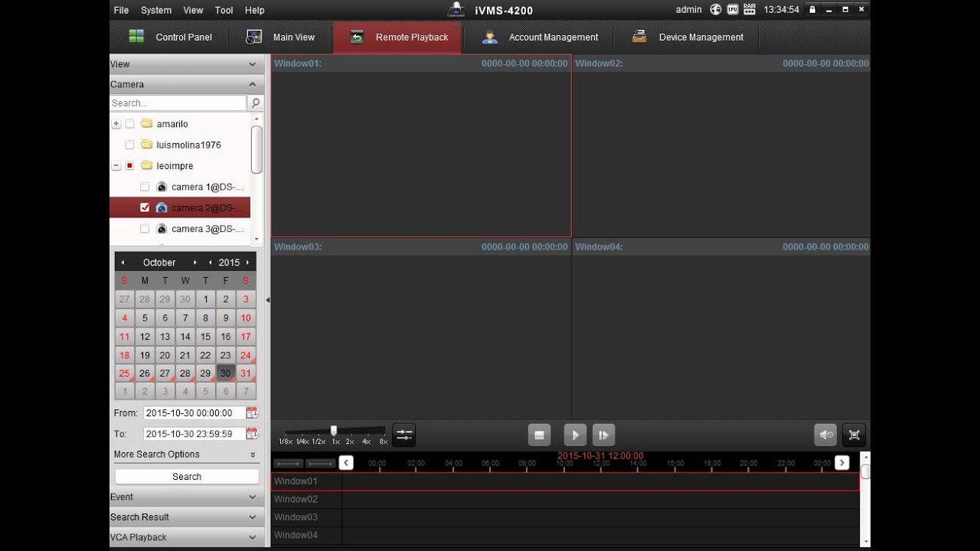The image size is (980, 551).
Task: Collapse the left side panel arrow
Action: click(x=267, y=300)
